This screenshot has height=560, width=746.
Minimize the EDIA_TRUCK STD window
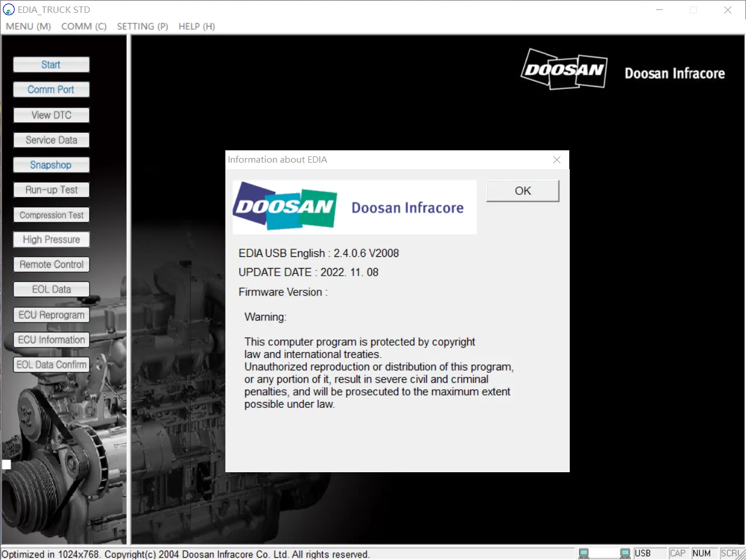[x=659, y=10]
